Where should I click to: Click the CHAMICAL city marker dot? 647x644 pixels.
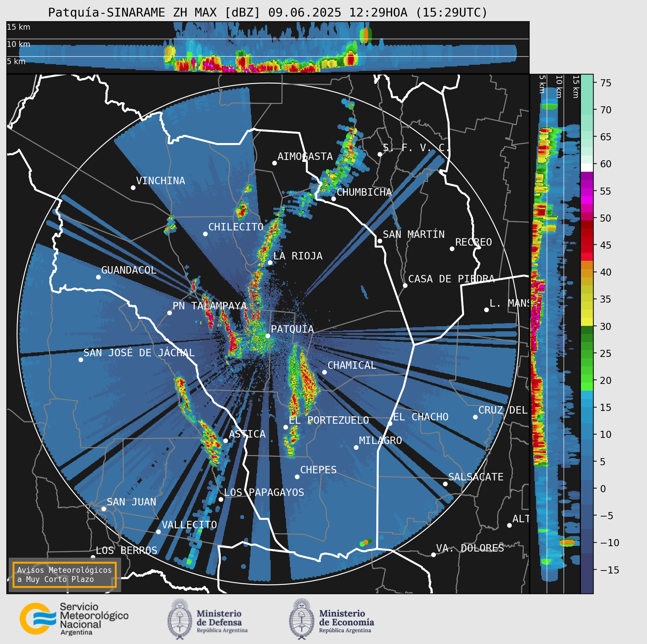click(x=324, y=372)
